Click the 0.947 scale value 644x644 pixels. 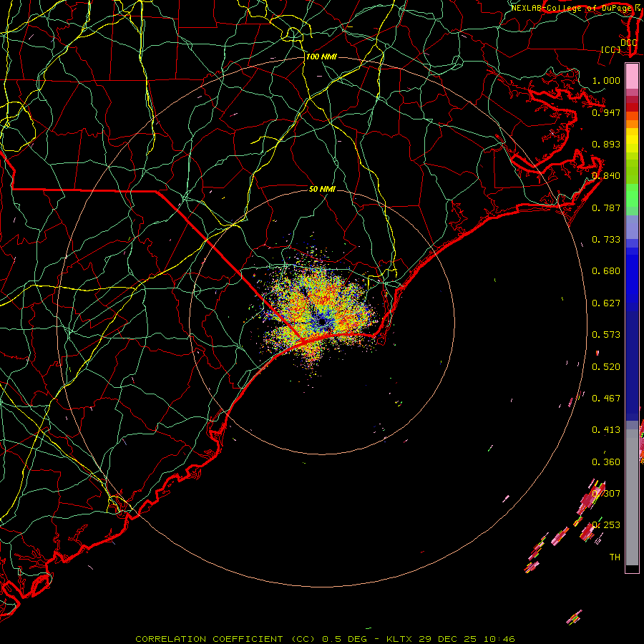pos(606,112)
